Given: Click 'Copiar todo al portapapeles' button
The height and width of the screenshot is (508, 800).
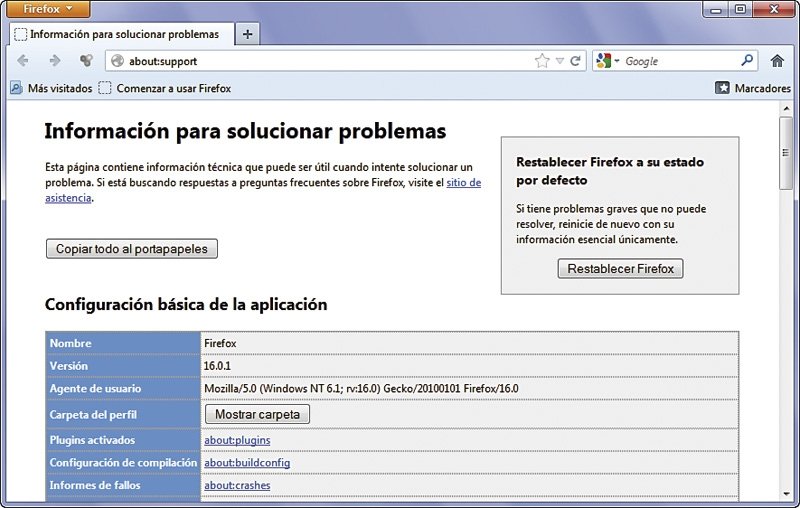Looking at the screenshot, I should tap(132, 249).
